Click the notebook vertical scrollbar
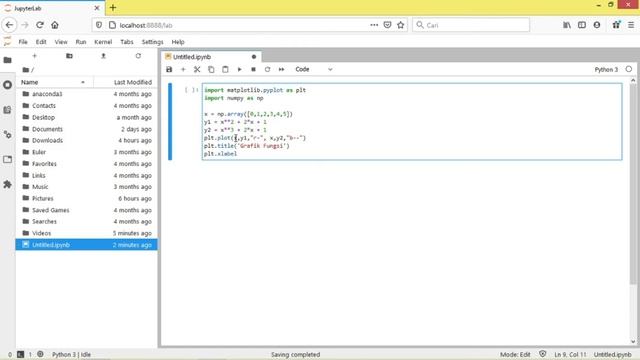 (633, 184)
